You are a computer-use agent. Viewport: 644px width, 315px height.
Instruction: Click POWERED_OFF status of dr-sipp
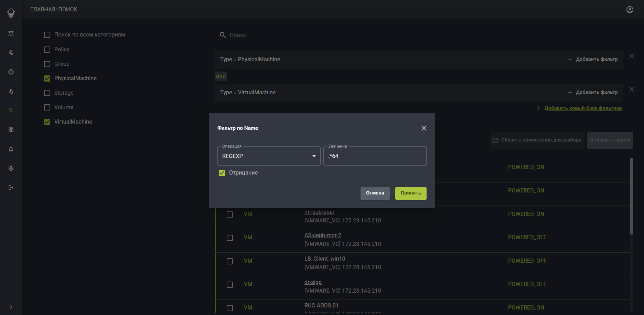[527, 284]
